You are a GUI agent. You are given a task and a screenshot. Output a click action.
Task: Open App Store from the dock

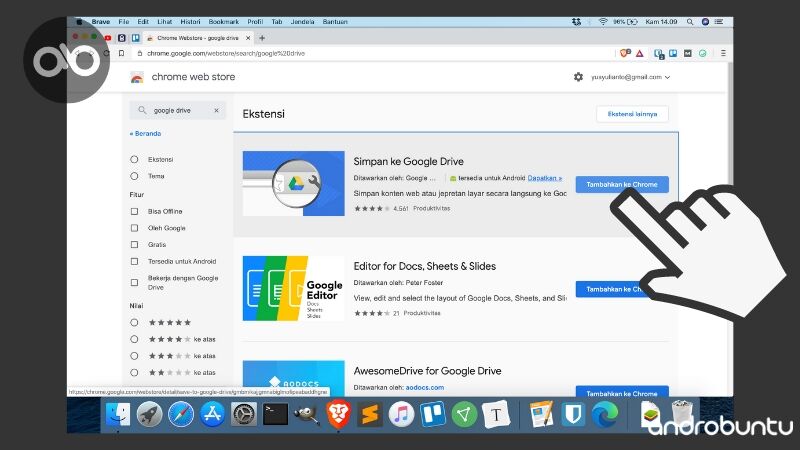212,414
